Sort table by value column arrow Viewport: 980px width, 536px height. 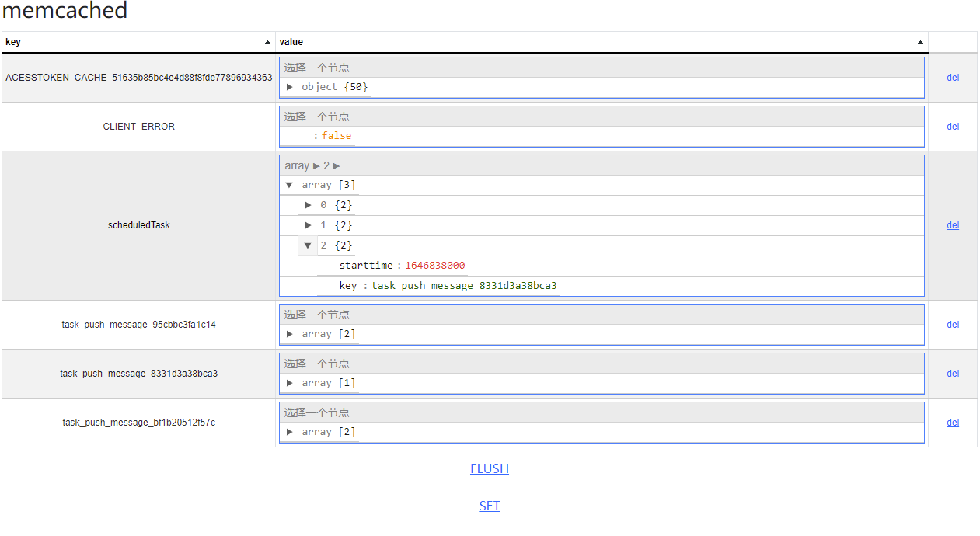pos(921,42)
